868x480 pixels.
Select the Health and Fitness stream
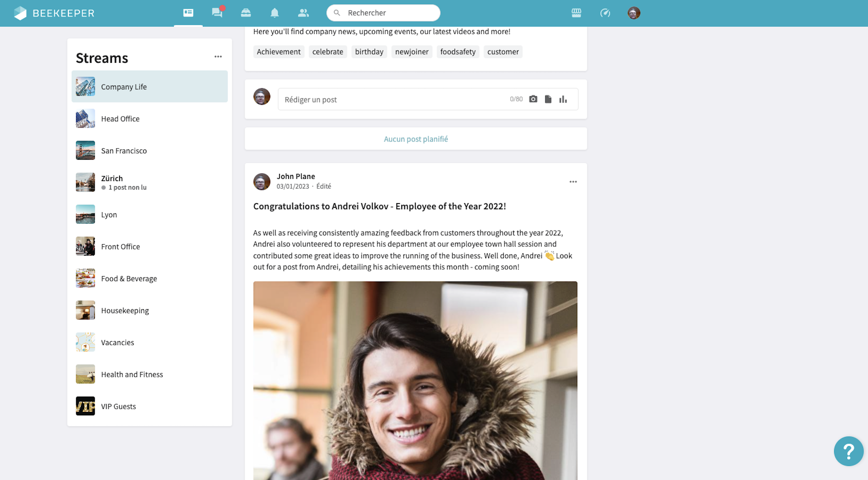[150, 374]
